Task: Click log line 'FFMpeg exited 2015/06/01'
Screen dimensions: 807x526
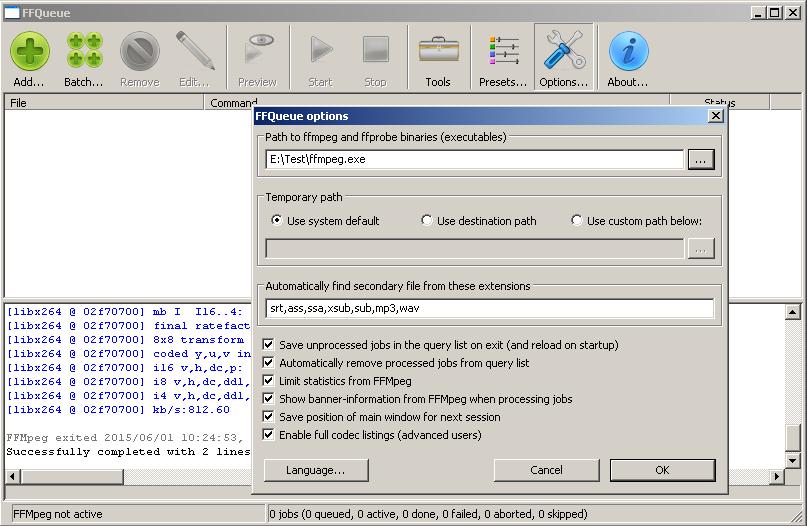Action: click(x=124, y=437)
